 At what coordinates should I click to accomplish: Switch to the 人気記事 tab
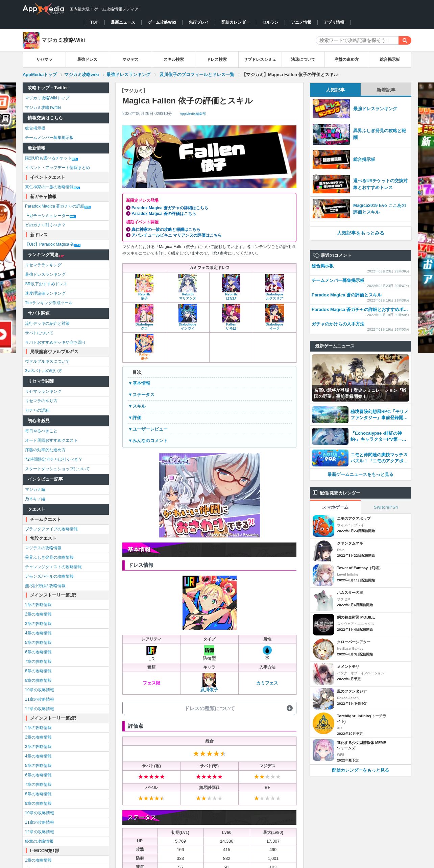[335, 90]
